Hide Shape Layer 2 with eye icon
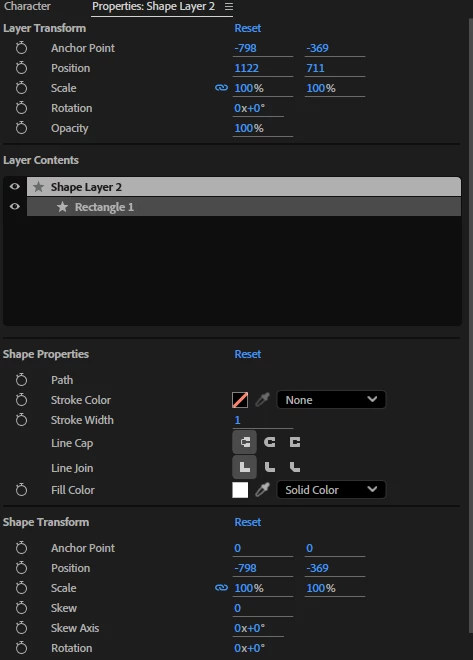473x660 pixels. 15,186
